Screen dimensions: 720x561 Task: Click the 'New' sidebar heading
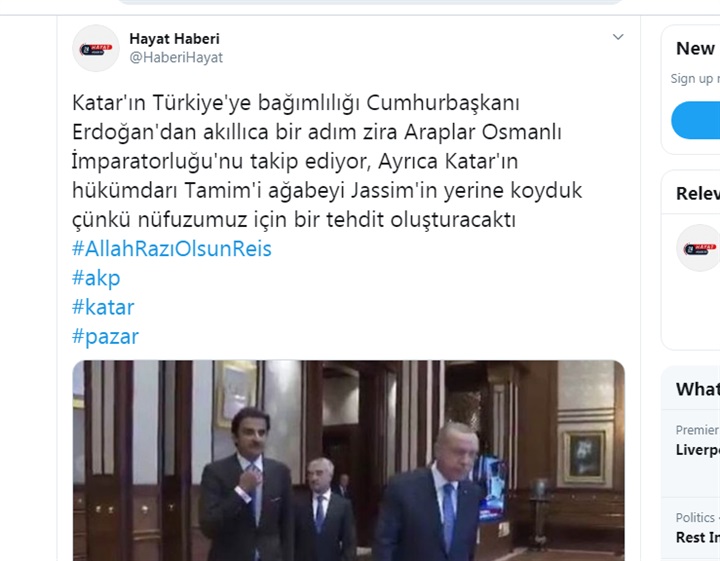pos(695,49)
